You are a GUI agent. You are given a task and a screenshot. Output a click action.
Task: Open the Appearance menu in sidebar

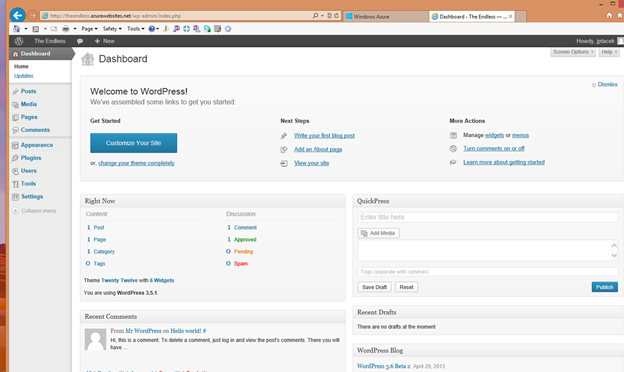(x=37, y=145)
